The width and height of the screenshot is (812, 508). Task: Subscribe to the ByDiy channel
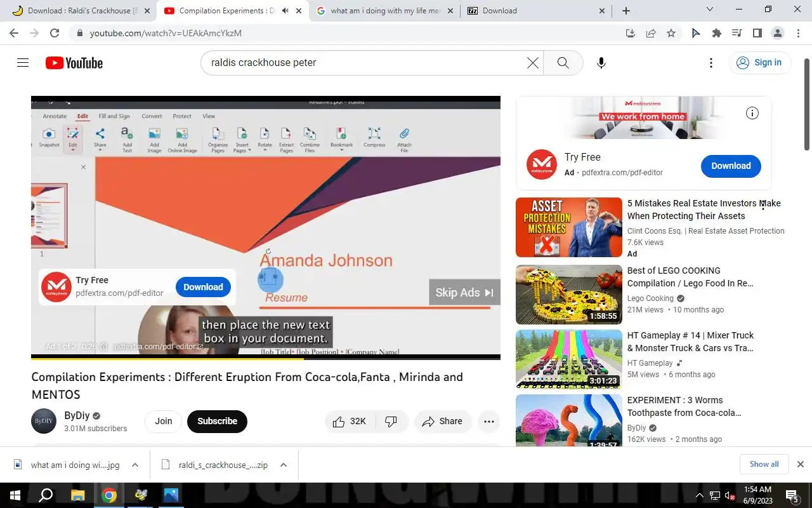217,421
